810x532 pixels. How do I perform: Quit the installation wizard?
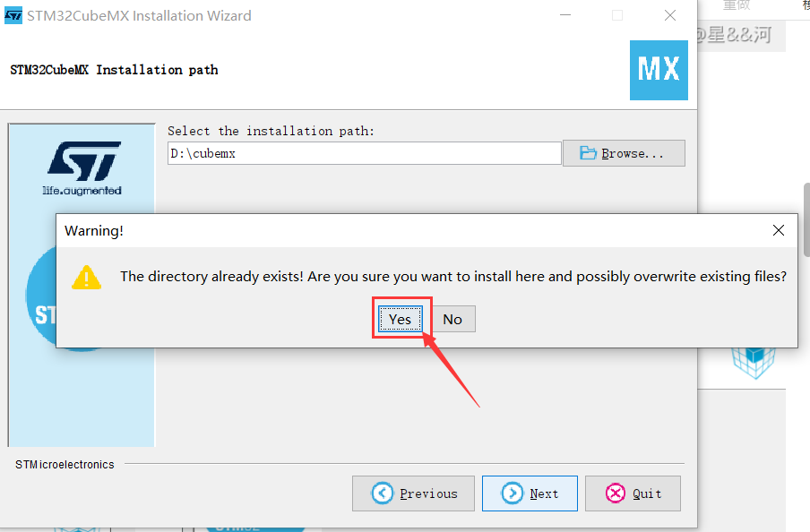coord(633,493)
